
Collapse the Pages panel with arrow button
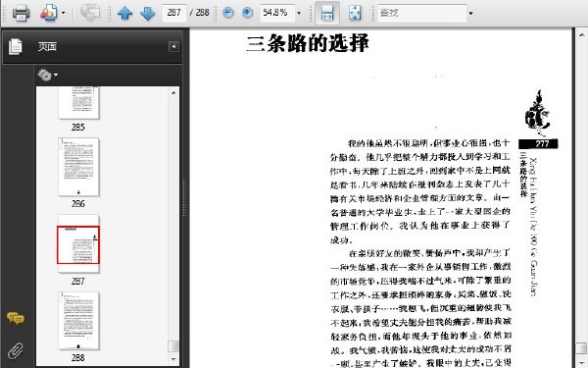point(173,46)
